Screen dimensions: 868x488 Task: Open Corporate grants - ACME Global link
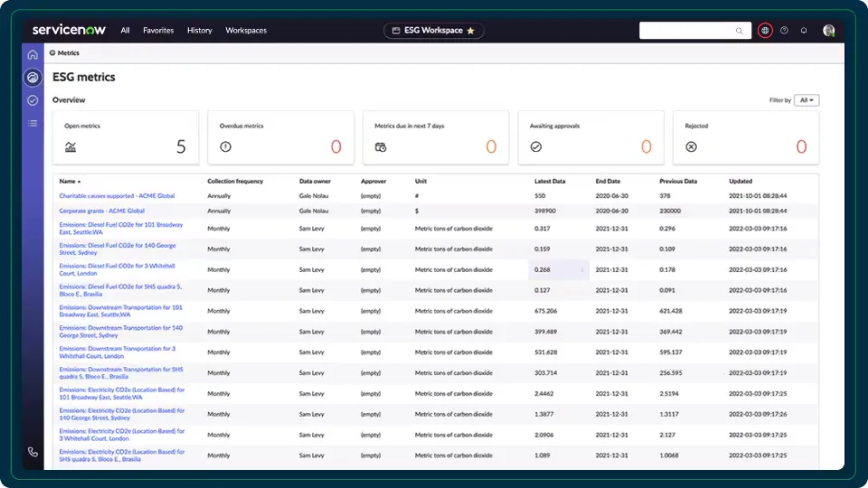[x=101, y=211]
